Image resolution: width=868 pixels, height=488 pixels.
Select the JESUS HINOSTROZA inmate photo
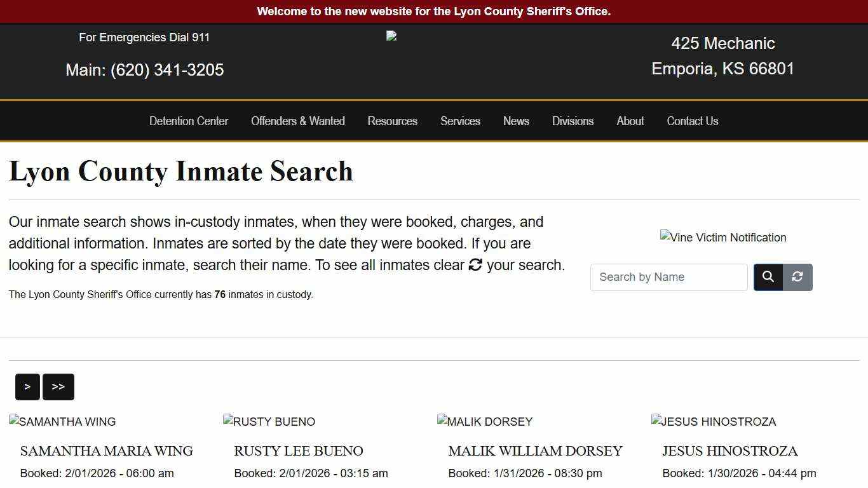[x=714, y=421]
